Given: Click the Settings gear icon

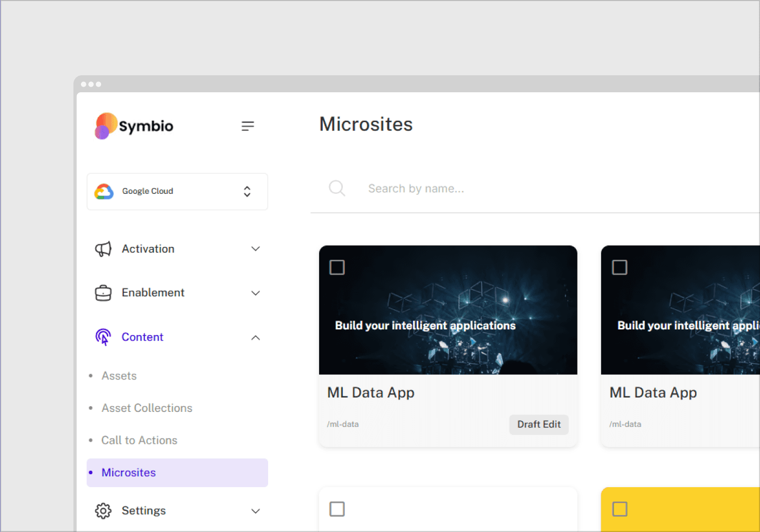Looking at the screenshot, I should tap(103, 511).
